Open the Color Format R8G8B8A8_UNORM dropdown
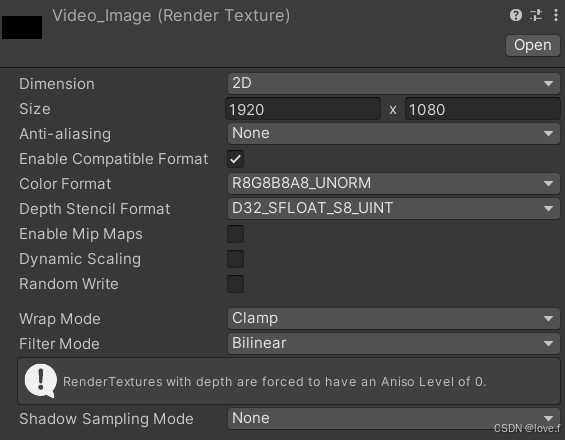Image resolution: width=565 pixels, height=440 pixels. coord(393,183)
